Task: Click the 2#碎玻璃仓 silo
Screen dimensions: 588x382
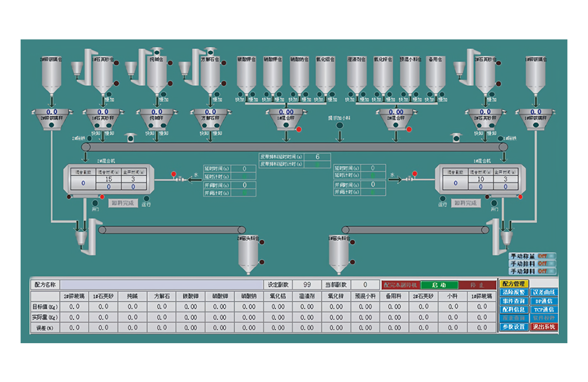Action: click(52, 75)
